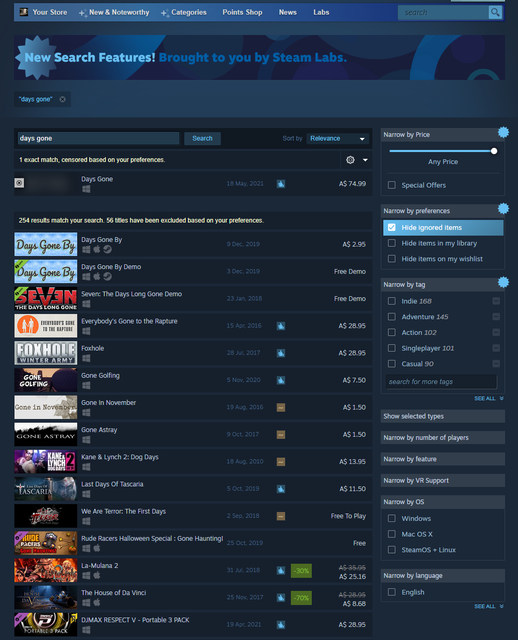Open New & Noteworthy menu

click(119, 12)
